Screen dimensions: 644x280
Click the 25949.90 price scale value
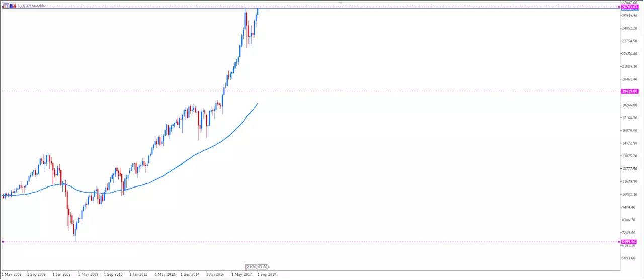point(630,16)
